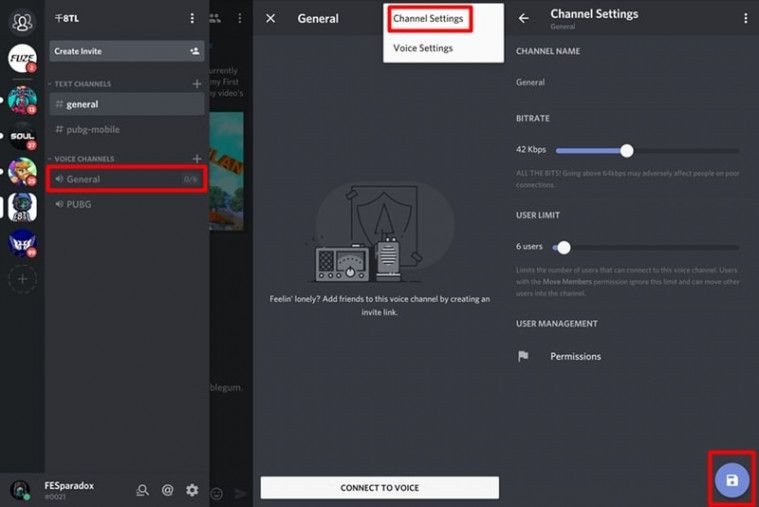Save channel settings with floppy button
Screen dimensions: 759x507
coord(732,480)
